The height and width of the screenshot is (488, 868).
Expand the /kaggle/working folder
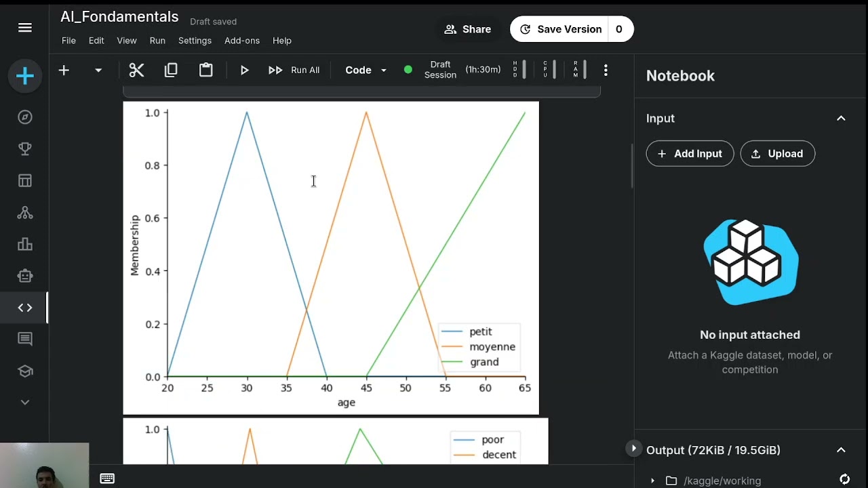(x=653, y=481)
